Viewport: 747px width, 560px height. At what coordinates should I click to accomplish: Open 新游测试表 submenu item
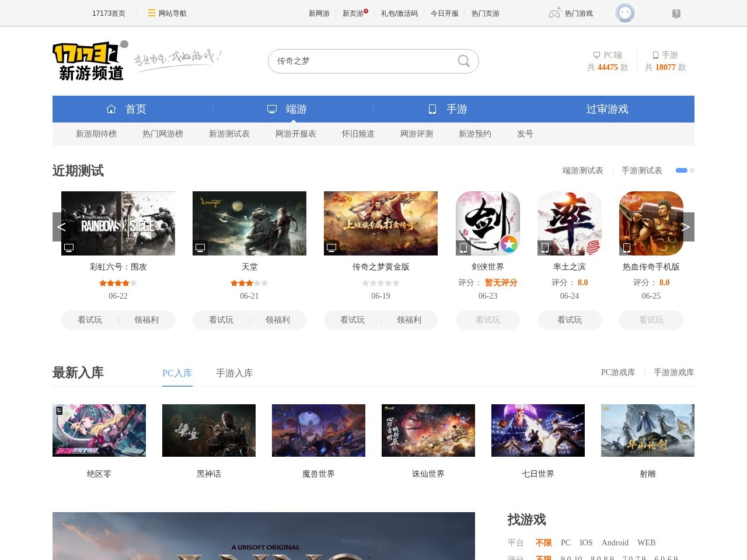click(229, 134)
